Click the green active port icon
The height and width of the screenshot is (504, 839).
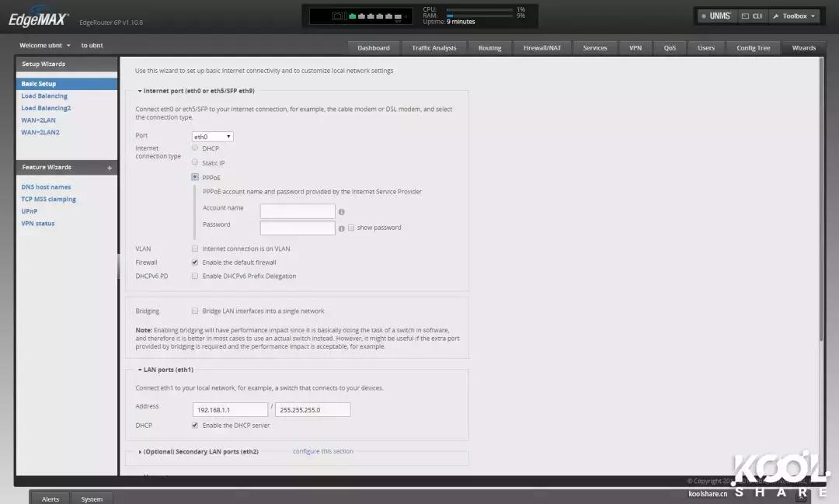click(352, 16)
